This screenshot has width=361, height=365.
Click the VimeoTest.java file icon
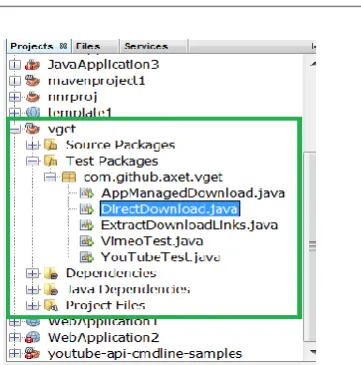(x=87, y=241)
